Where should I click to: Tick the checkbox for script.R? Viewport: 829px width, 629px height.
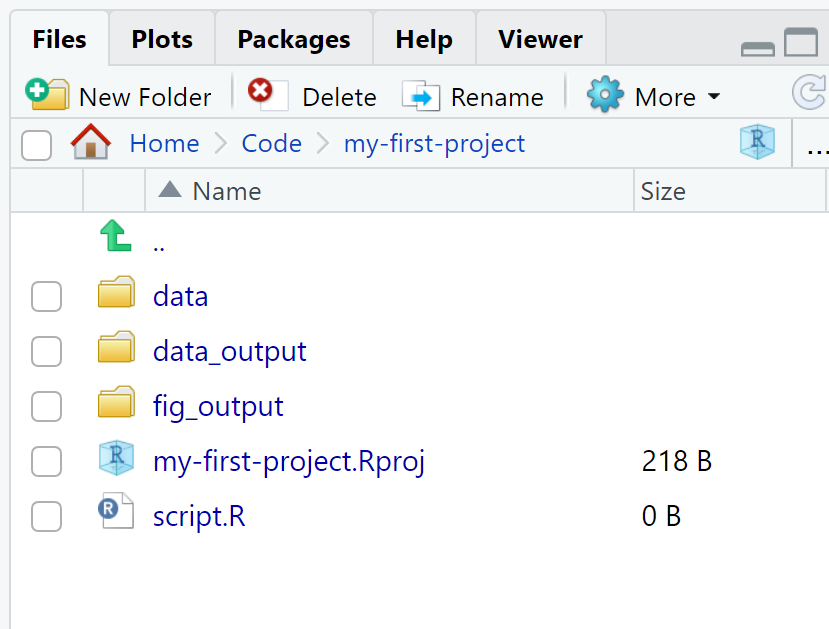tap(47, 516)
